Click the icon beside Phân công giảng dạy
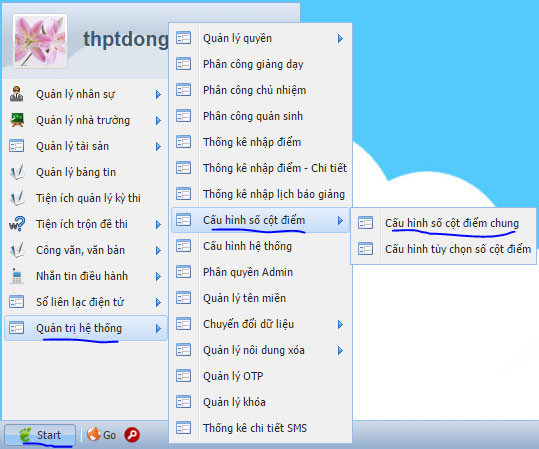Viewport: 539px width, 449px height. point(184,64)
